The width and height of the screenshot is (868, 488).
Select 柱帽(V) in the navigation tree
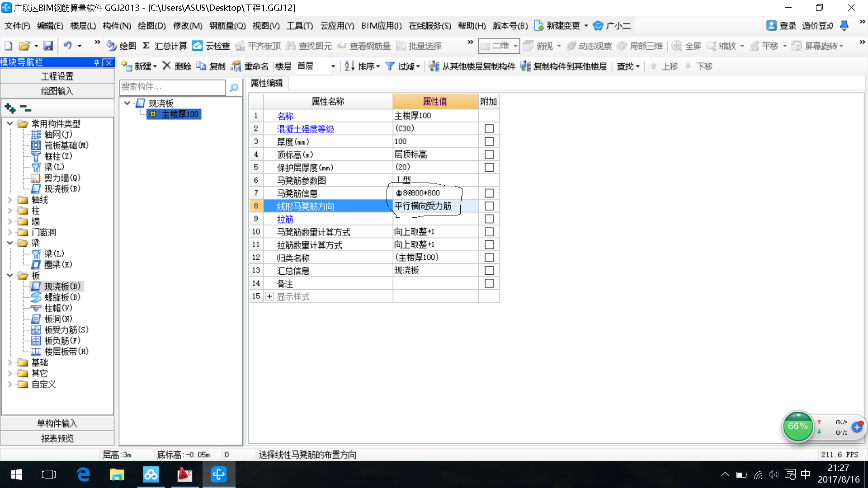tap(52, 308)
